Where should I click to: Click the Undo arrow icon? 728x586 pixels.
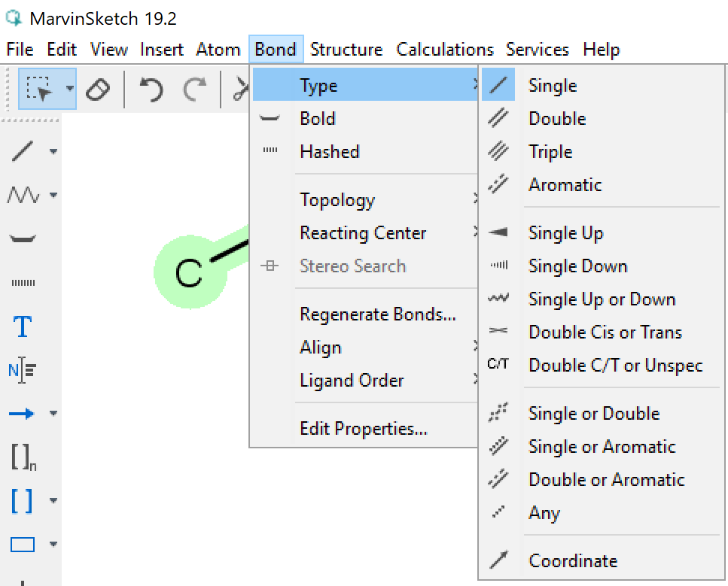[x=151, y=90]
